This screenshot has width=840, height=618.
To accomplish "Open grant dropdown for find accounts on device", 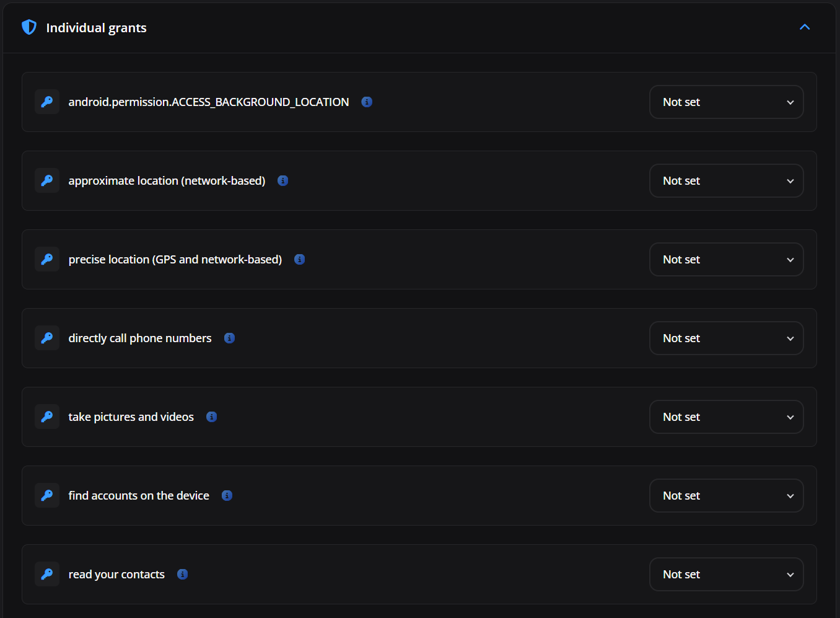I will point(727,495).
